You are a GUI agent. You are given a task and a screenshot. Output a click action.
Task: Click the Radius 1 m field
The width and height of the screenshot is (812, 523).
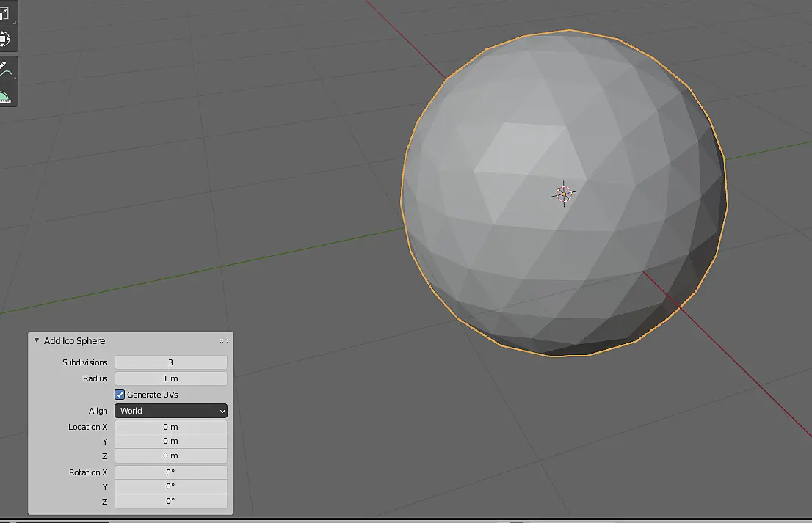(171, 378)
